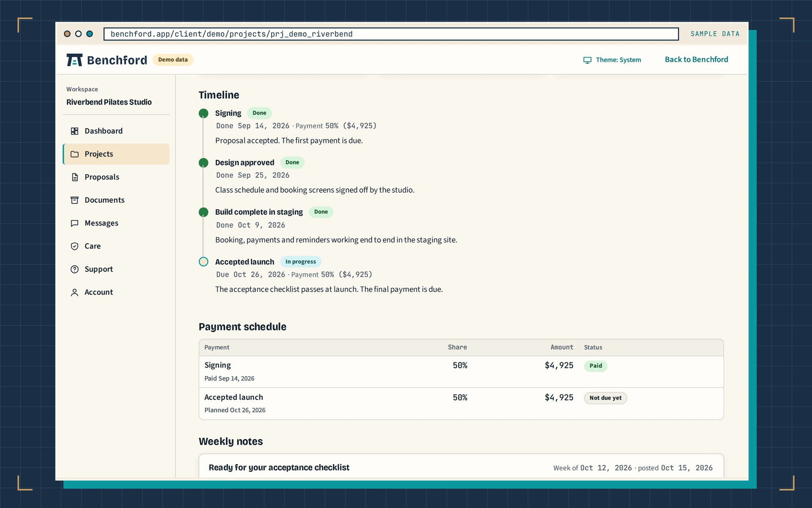
Task: Open the Support page
Action: pos(116,269)
